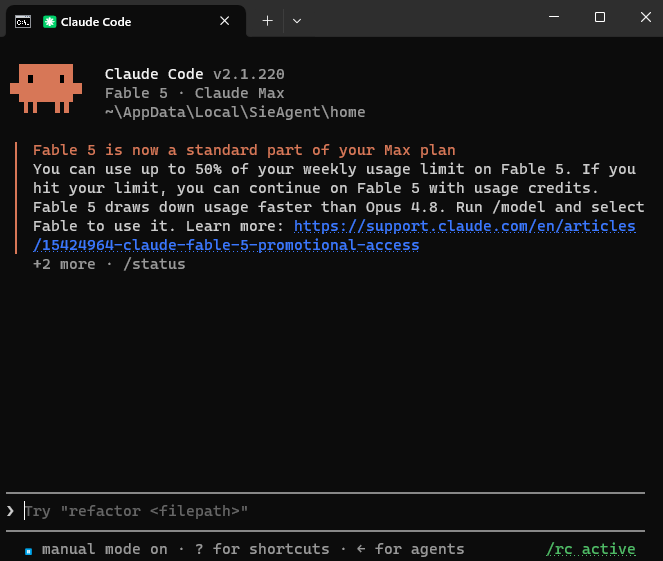Maximize the terminal window
Viewport: 663px width, 561px height.
(600, 17)
